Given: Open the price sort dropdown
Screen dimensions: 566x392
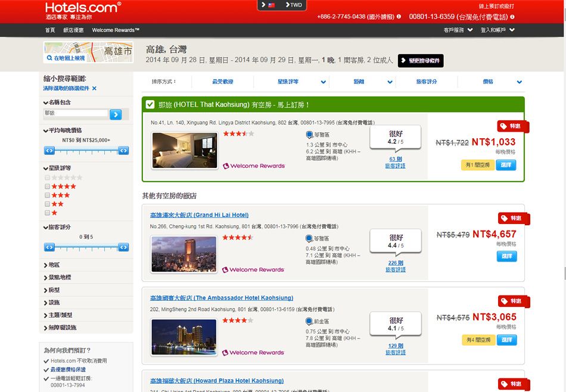Looking at the screenshot, I should (519, 82).
